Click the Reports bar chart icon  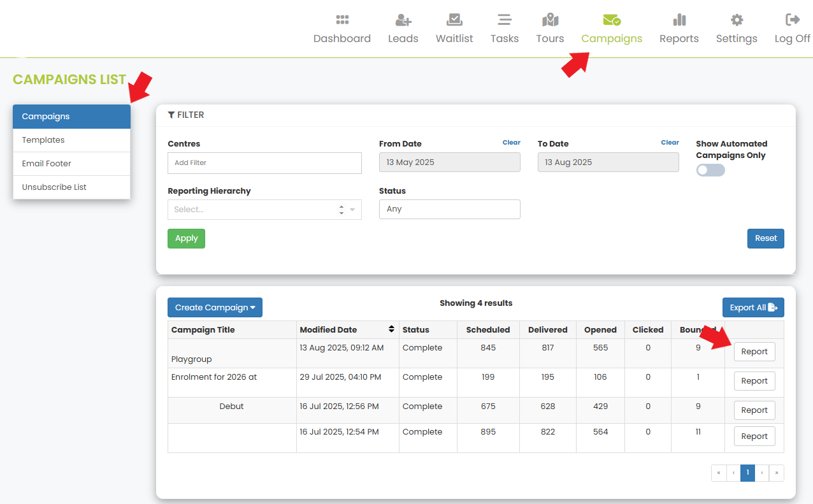(679, 20)
